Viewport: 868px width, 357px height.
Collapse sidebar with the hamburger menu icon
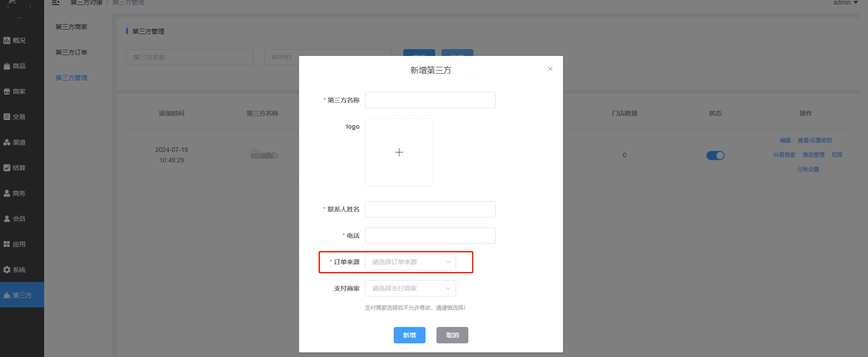pos(56,3)
